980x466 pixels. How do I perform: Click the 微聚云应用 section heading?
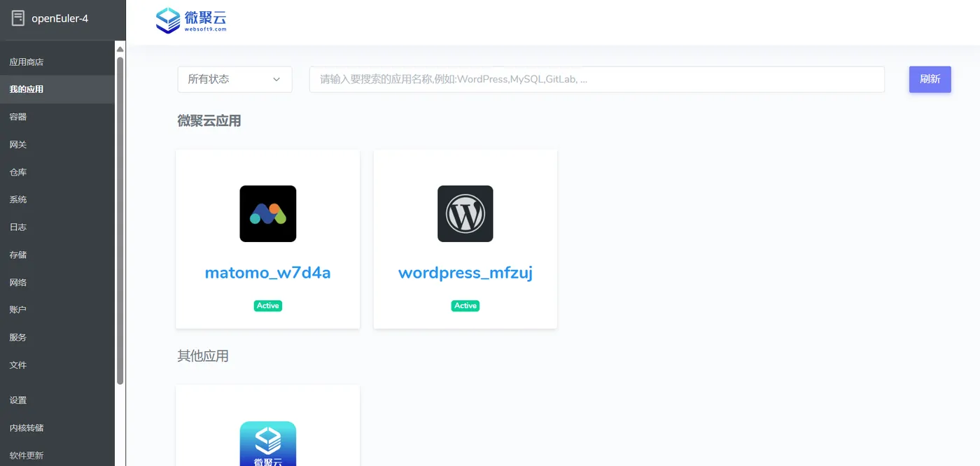209,120
